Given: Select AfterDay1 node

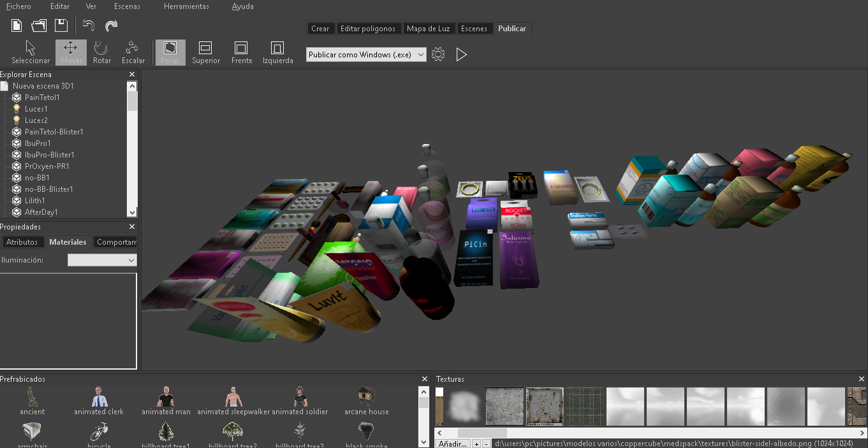Looking at the screenshot, I should pyautogui.click(x=41, y=212).
